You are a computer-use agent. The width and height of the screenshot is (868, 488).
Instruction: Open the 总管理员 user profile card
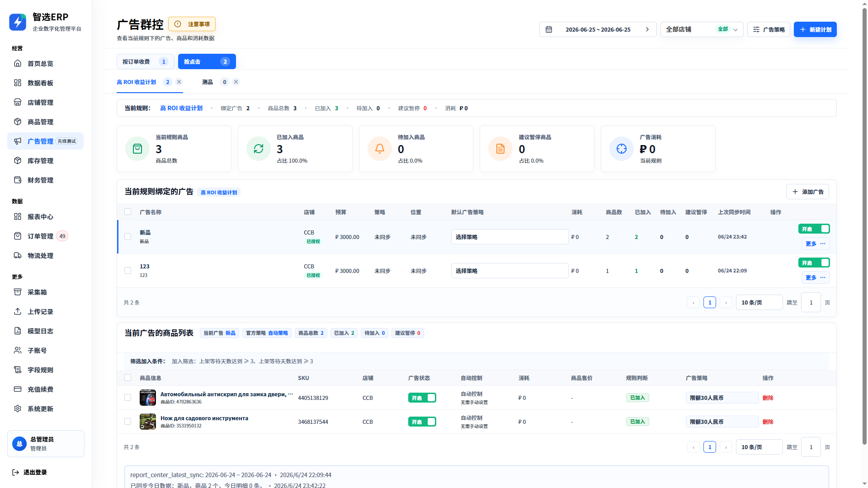coord(46,444)
